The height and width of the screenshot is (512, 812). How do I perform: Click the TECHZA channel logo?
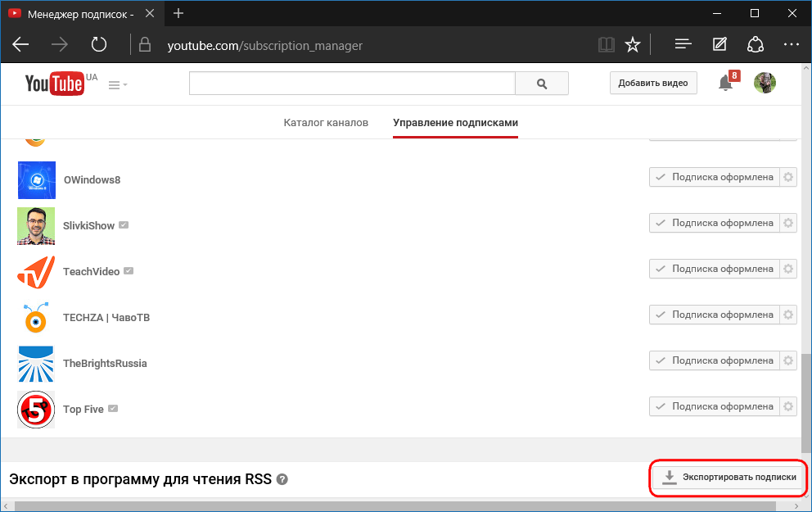[x=36, y=317]
